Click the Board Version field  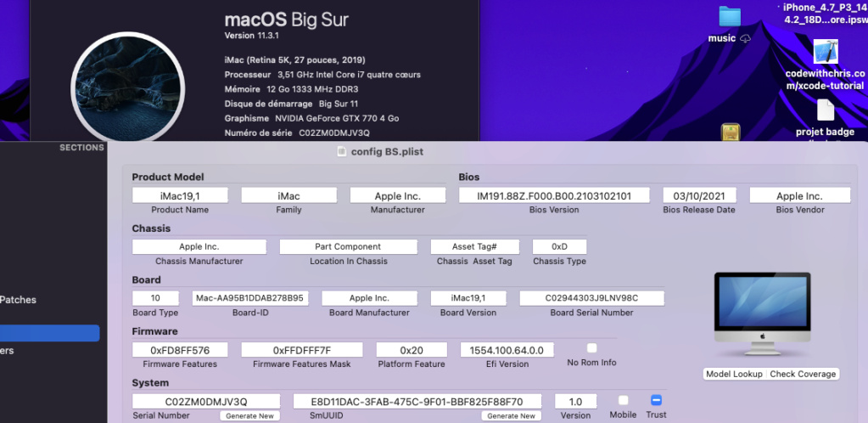click(x=468, y=298)
